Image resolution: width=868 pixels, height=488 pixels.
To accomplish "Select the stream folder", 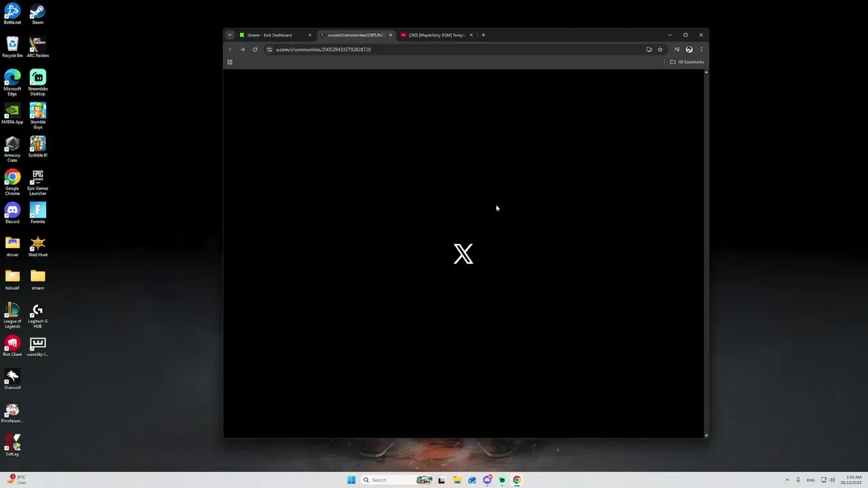I will pos(38,280).
